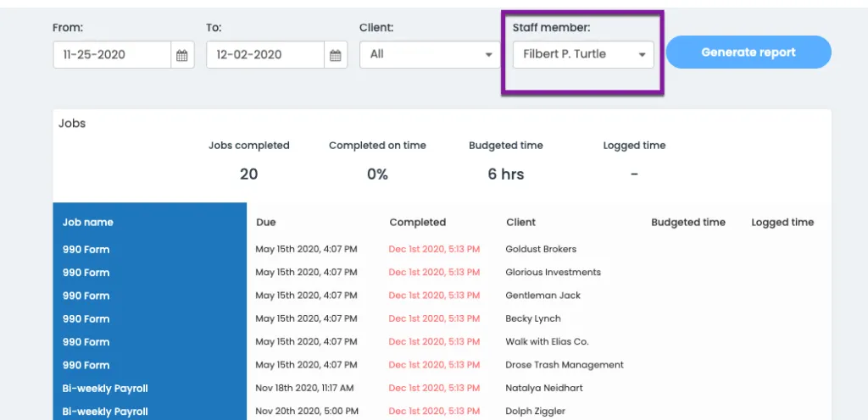Click due date Nov 18th 2020, 11:17 AM
This screenshot has height=420, width=868.
click(304, 389)
